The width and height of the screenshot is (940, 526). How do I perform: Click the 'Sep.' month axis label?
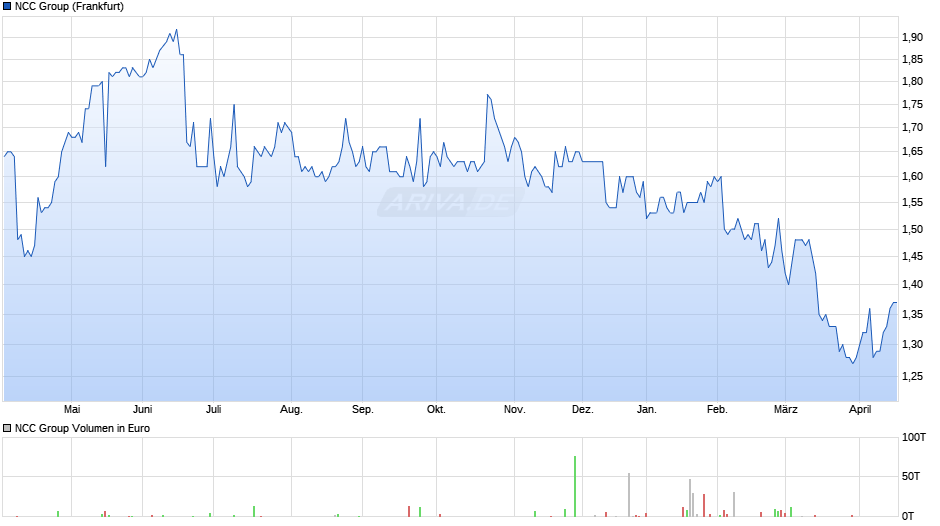pos(363,410)
